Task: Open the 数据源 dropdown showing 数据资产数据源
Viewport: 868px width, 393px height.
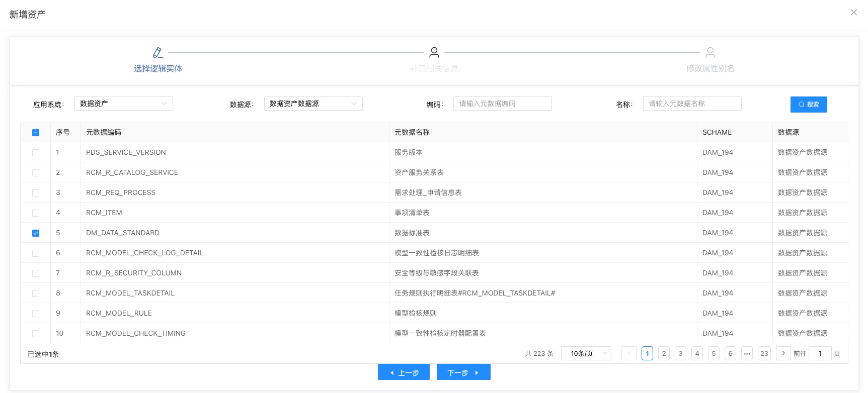Action: point(313,104)
